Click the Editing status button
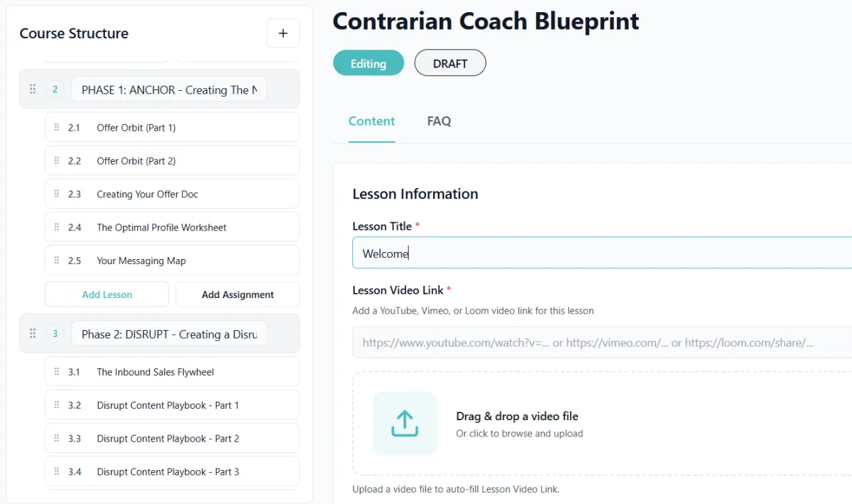The width and height of the screenshot is (852, 504). tap(368, 63)
